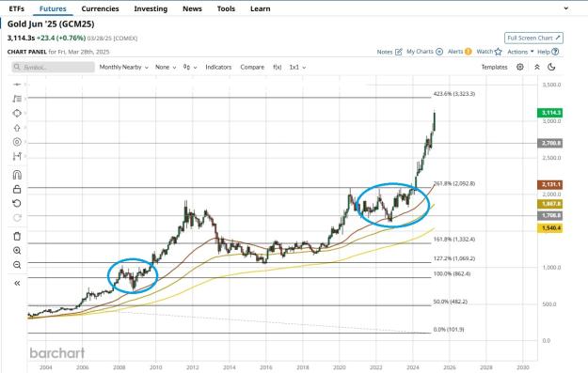Click the My Charts plus icon
This screenshot has height=373, width=588.
coord(439,52)
